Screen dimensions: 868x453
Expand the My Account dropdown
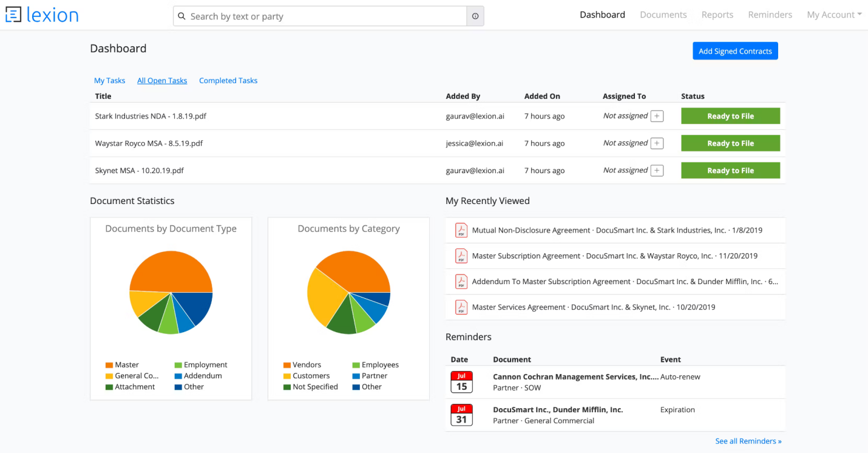[x=833, y=15]
